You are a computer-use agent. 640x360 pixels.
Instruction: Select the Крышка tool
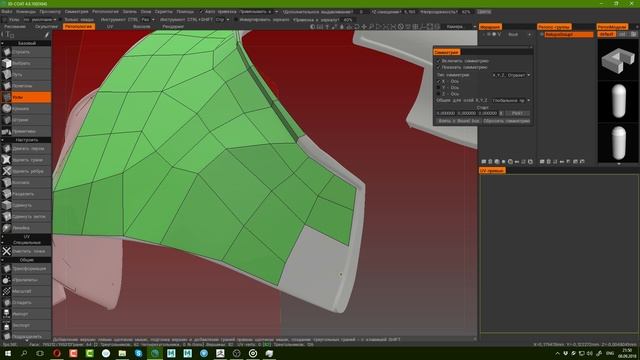click(x=26, y=109)
